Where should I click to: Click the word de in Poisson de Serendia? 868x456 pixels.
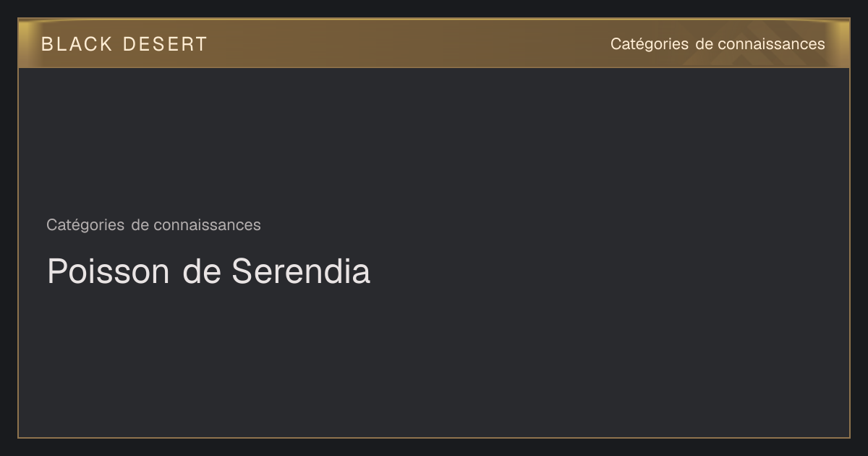coord(201,271)
